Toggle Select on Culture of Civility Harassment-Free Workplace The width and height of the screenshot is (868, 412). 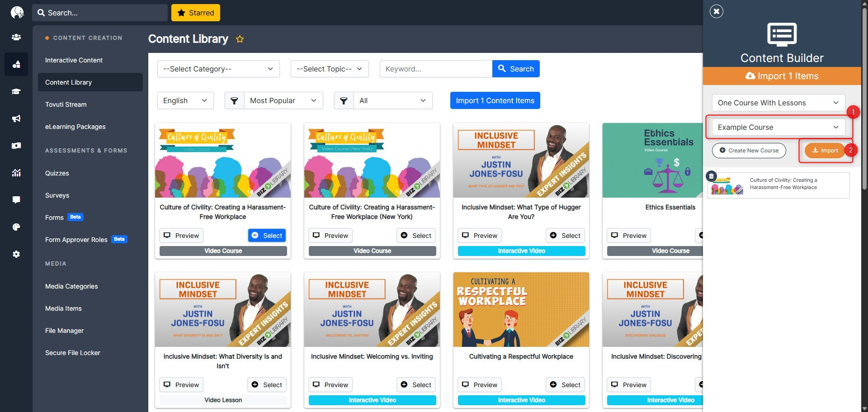pyautogui.click(x=267, y=236)
